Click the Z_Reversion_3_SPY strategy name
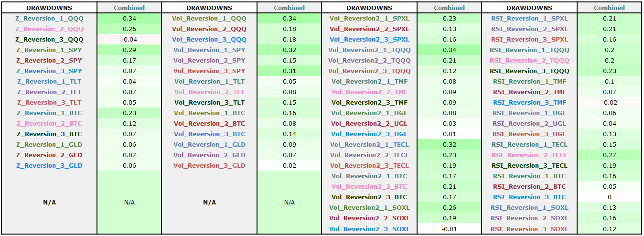Image resolution: width=644 pixels, height=236 pixels. click(x=49, y=71)
